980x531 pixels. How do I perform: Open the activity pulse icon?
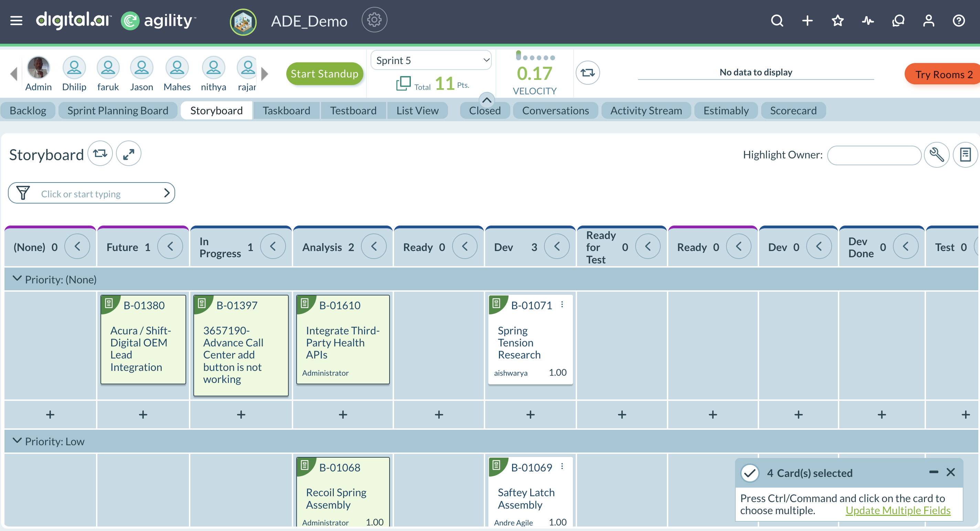(868, 21)
